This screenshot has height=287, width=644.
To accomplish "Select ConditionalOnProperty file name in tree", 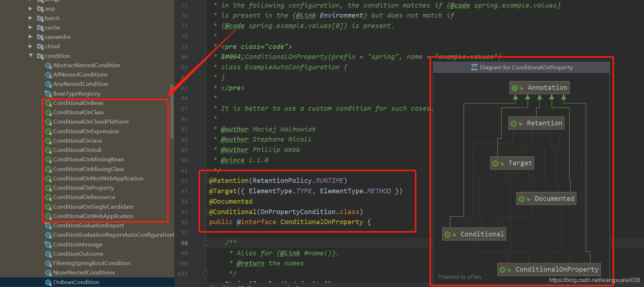I will (83, 188).
